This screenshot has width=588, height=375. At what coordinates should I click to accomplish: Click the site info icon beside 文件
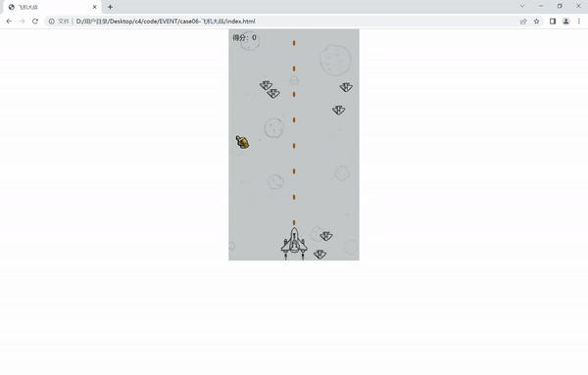(52, 22)
